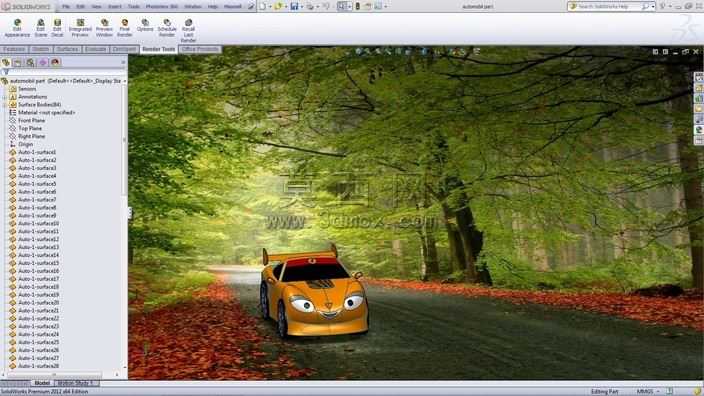Open the File menu
The width and height of the screenshot is (704, 396).
[x=66, y=6]
